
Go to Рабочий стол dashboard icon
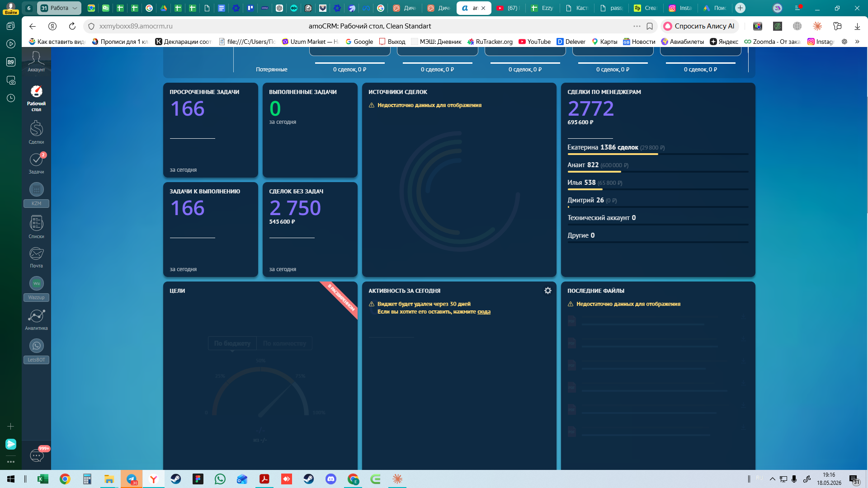(36, 98)
